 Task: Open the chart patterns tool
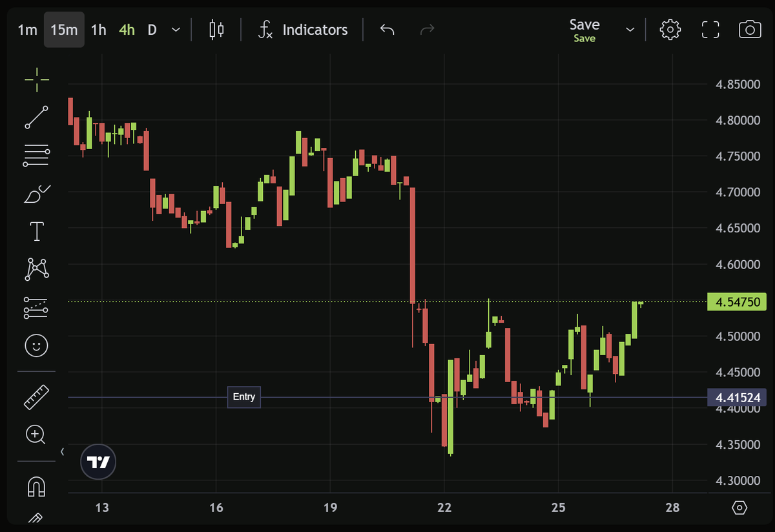(x=37, y=269)
